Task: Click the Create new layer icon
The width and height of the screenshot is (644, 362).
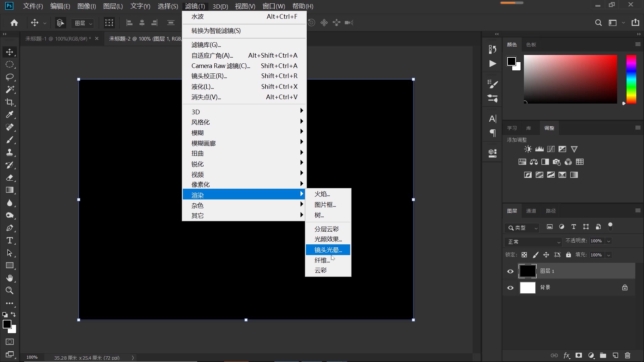Action: pos(615,355)
